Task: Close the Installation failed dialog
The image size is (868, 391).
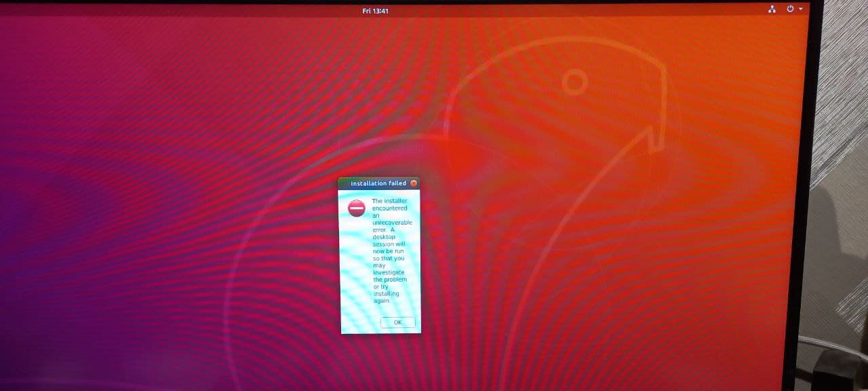Action: click(x=414, y=183)
